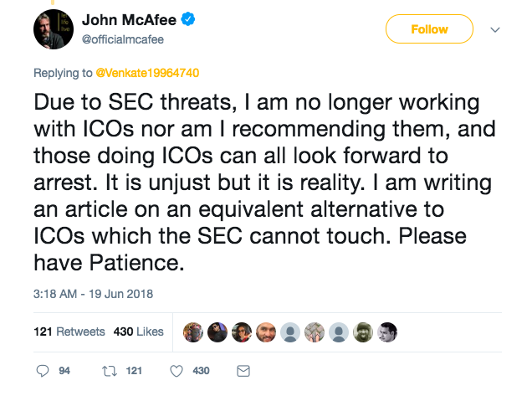Click the reply speech bubble icon

point(43,370)
